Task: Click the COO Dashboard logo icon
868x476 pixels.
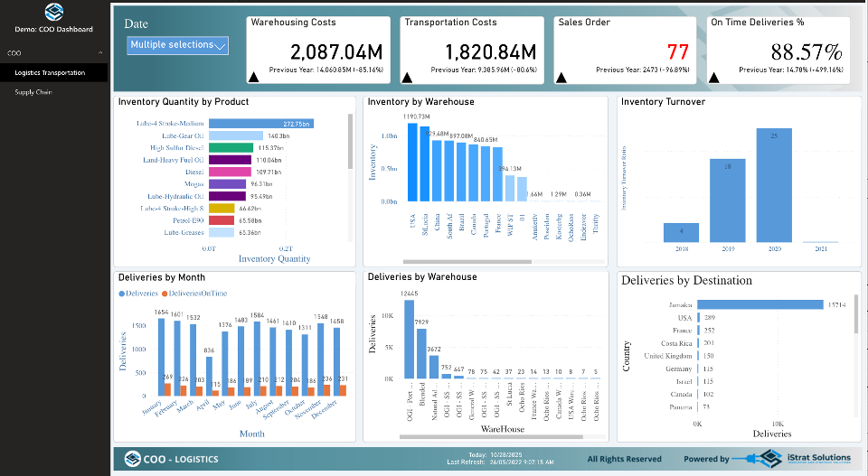Action: [53, 12]
